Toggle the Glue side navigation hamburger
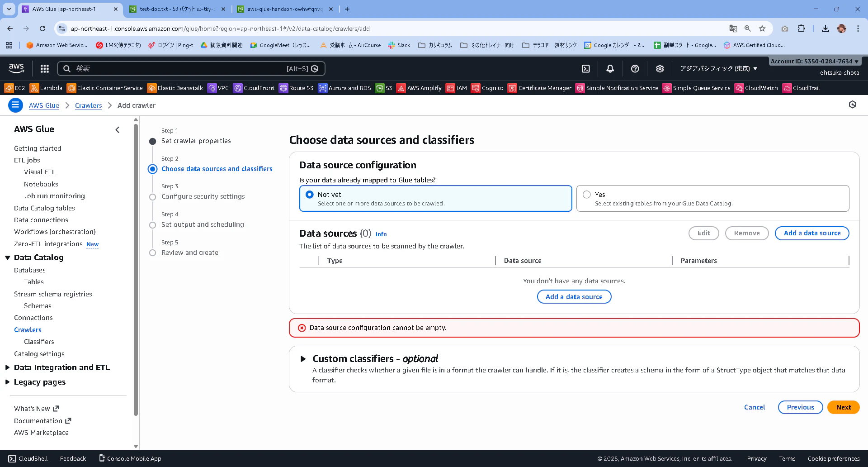This screenshot has width=868, height=467. point(15,105)
